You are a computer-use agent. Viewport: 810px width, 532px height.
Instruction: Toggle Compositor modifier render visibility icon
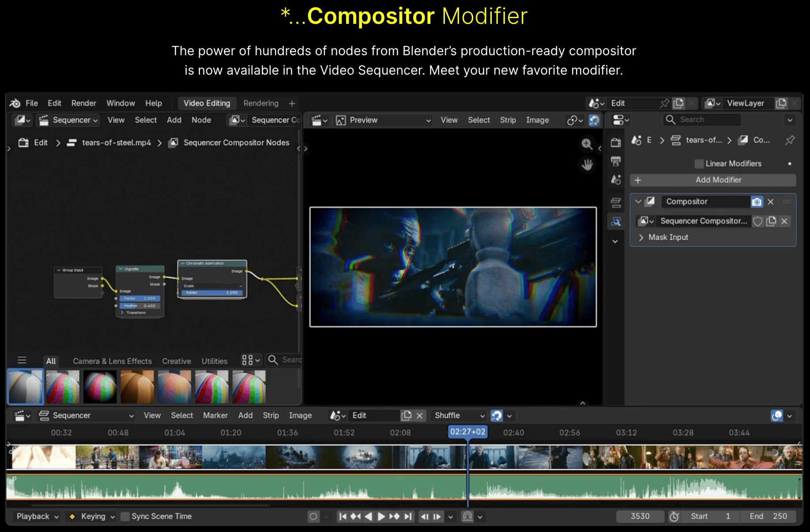pos(757,202)
